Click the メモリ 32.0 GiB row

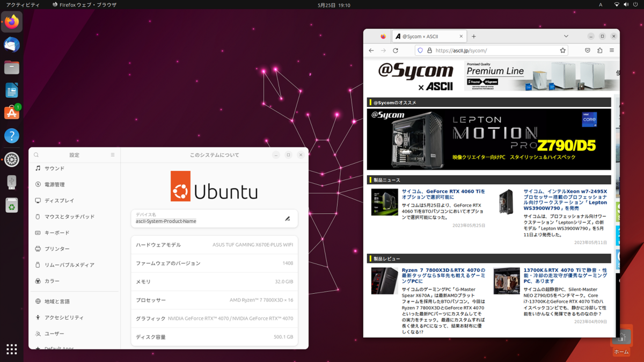click(x=214, y=282)
